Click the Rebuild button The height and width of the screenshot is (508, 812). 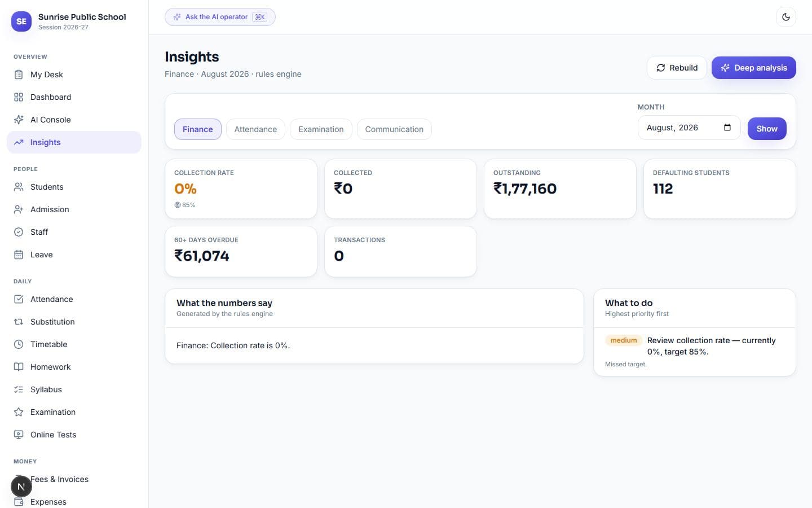(x=677, y=68)
